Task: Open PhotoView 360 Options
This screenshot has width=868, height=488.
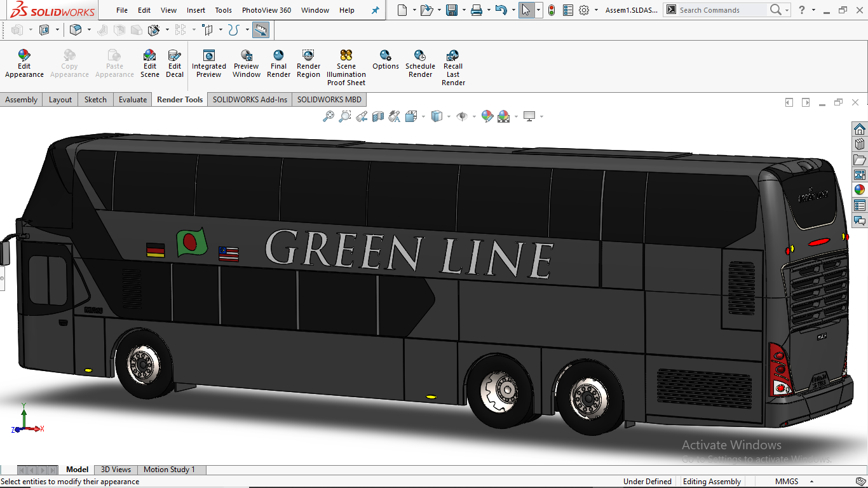Action: click(386, 60)
